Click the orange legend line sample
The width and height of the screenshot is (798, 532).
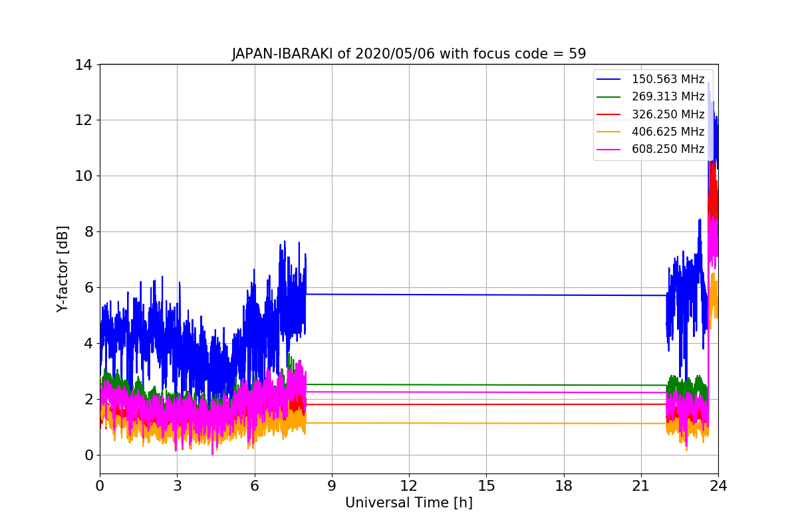pyautogui.click(x=609, y=132)
